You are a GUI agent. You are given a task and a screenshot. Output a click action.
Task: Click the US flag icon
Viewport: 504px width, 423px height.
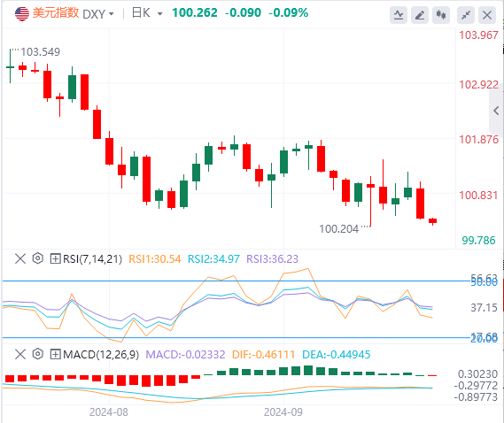[22, 13]
